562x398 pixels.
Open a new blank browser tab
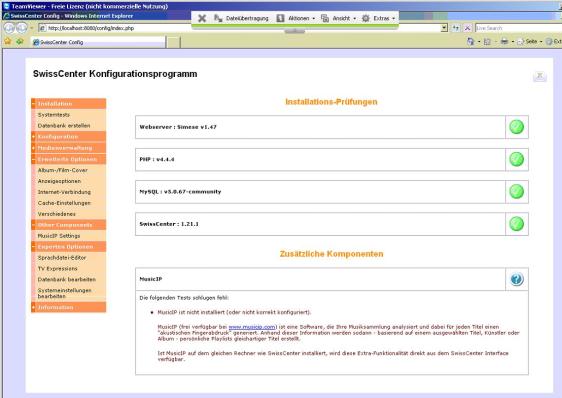pos(173,42)
